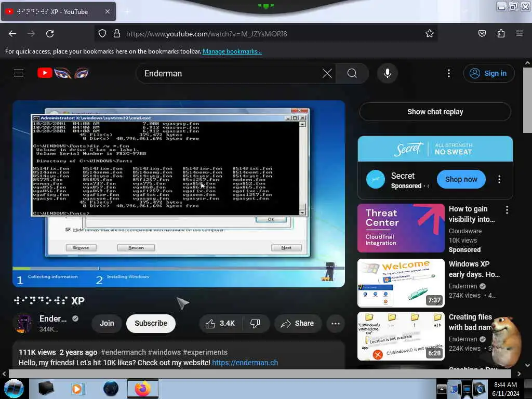Open the enderman.ch website link
Screen dimensions: 532x399
(x=245, y=363)
